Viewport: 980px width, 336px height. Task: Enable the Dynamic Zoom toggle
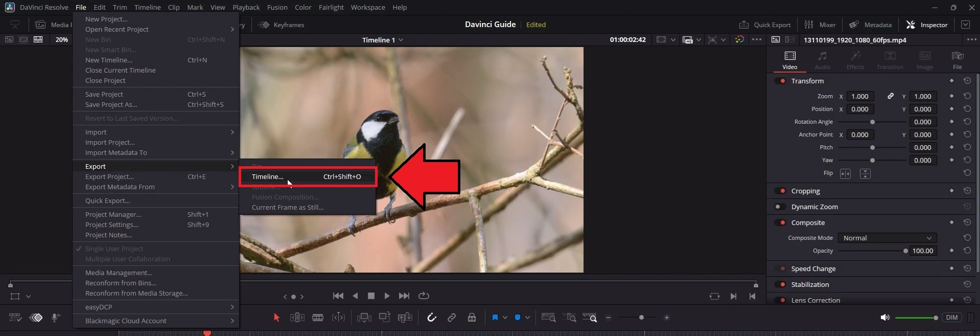pos(780,207)
